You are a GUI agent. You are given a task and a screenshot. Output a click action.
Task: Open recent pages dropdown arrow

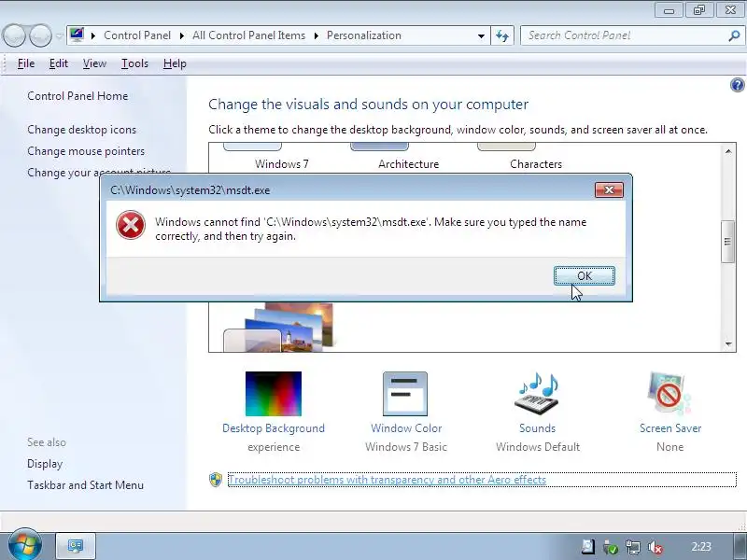pyautogui.click(x=59, y=36)
